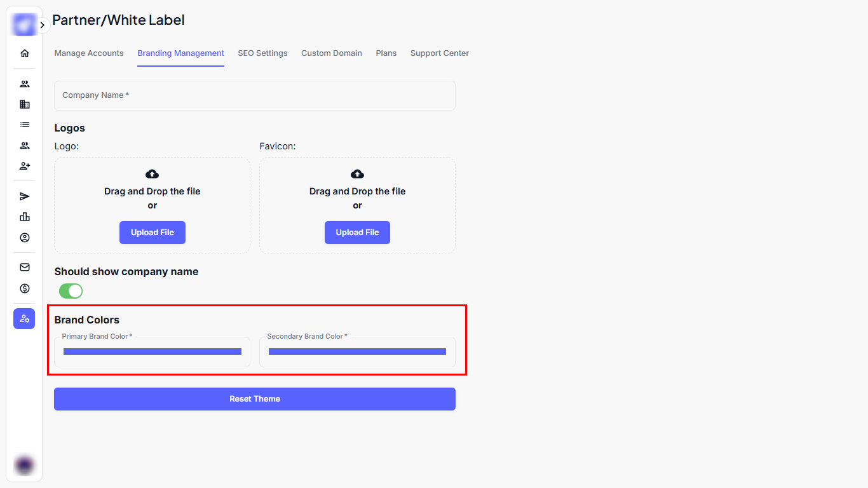Open the account circle sidebar icon
Screen dimensions: 868x488
(25, 238)
